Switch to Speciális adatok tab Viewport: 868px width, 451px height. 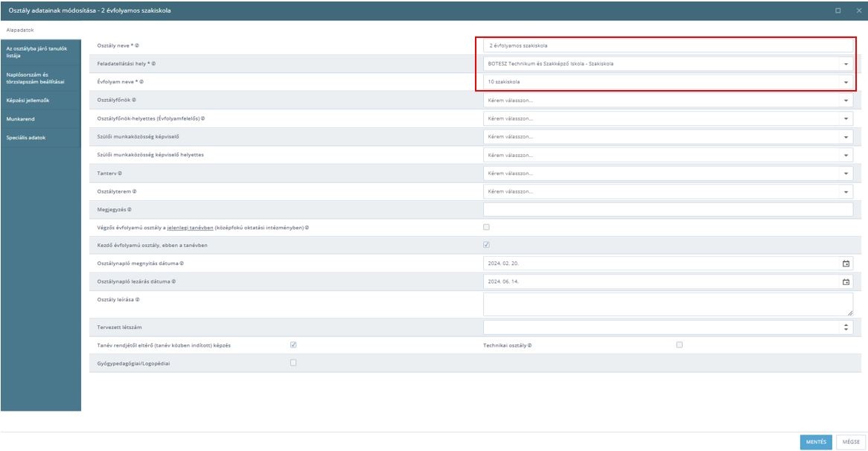(41, 137)
